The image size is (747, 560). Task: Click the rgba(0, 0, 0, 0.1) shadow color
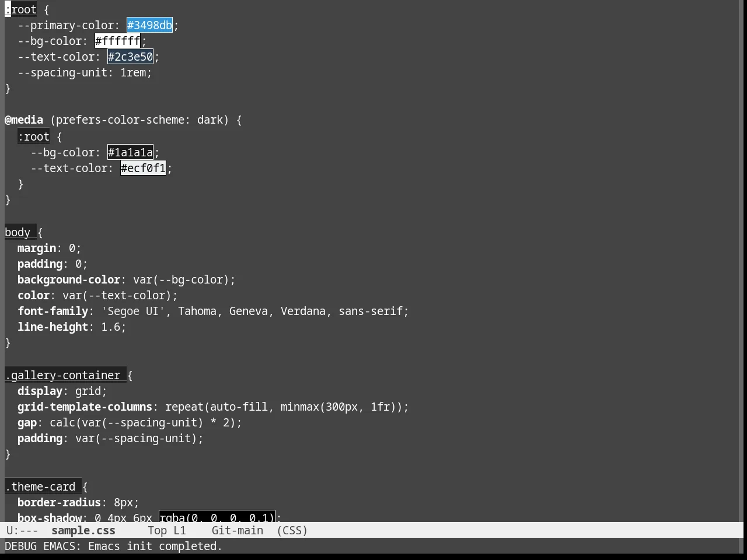tap(217, 517)
